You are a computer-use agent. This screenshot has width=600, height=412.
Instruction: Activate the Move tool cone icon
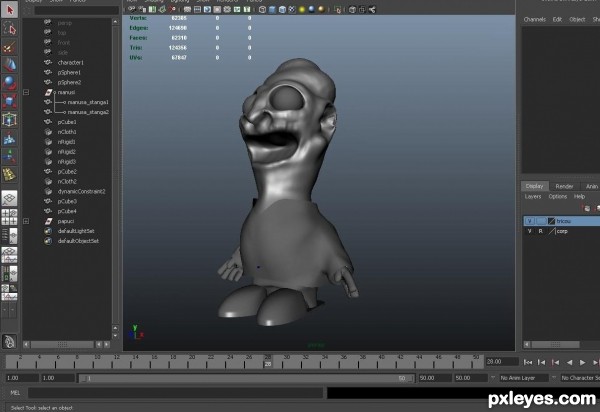tap(9, 65)
